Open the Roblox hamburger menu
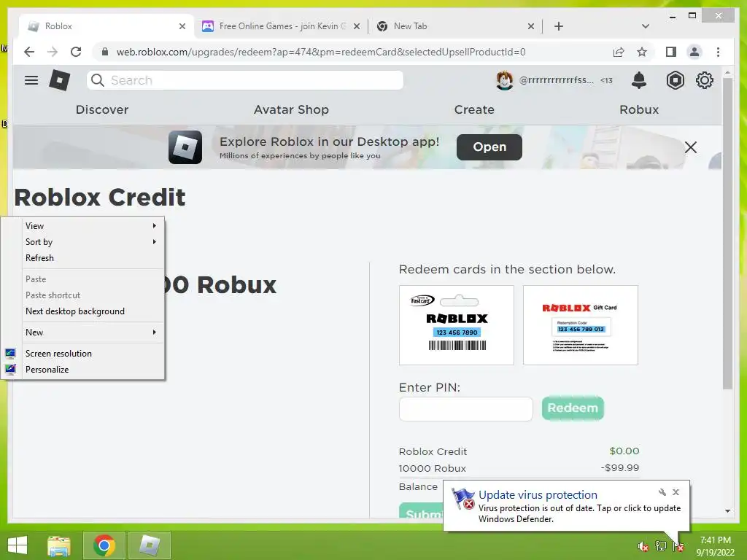This screenshot has height=560, width=747. coord(31,80)
